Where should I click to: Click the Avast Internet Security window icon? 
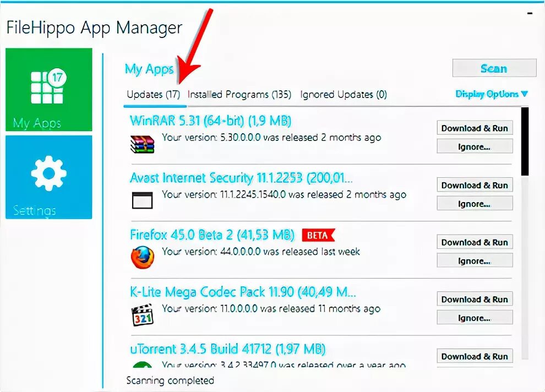point(142,200)
